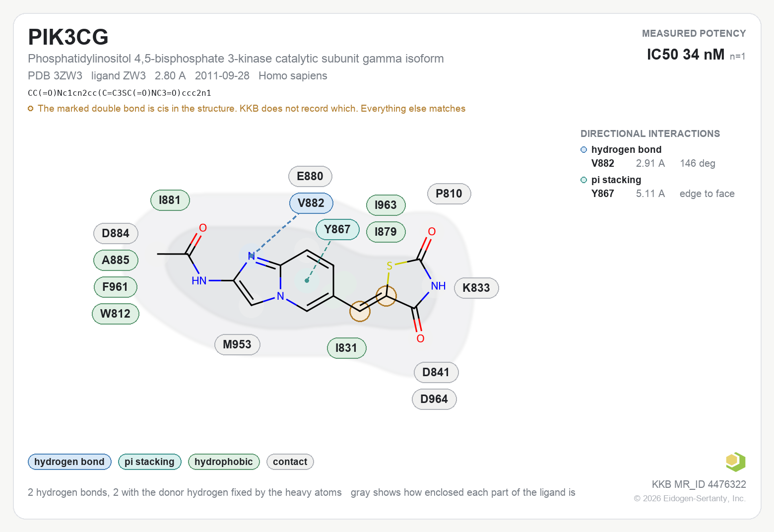
Task: Click residue label Y867
Action: point(337,229)
